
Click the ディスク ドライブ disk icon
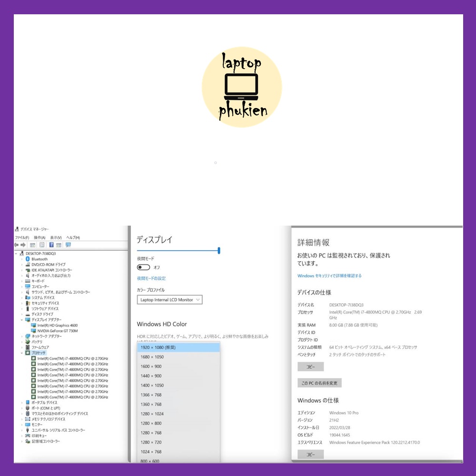(x=28, y=315)
